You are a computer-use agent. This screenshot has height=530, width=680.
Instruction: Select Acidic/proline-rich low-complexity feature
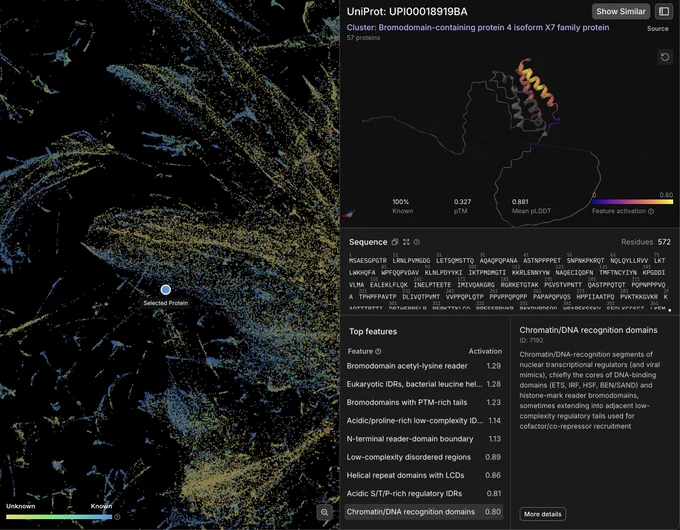click(424, 421)
